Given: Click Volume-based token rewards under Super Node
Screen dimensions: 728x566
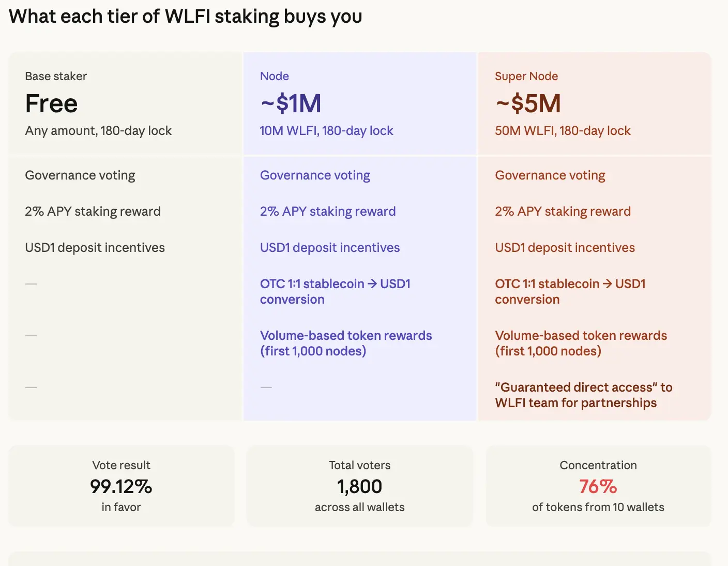Looking at the screenshot, I should point(581,343).
